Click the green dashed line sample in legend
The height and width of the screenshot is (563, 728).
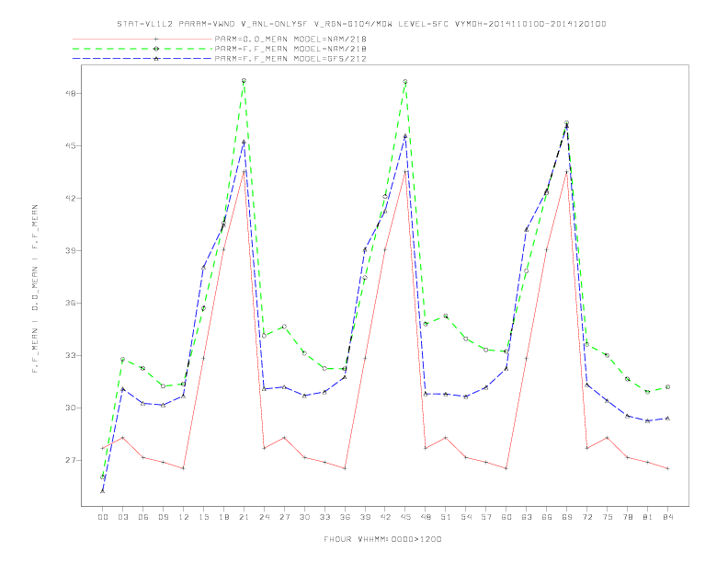tap(142, 49)
